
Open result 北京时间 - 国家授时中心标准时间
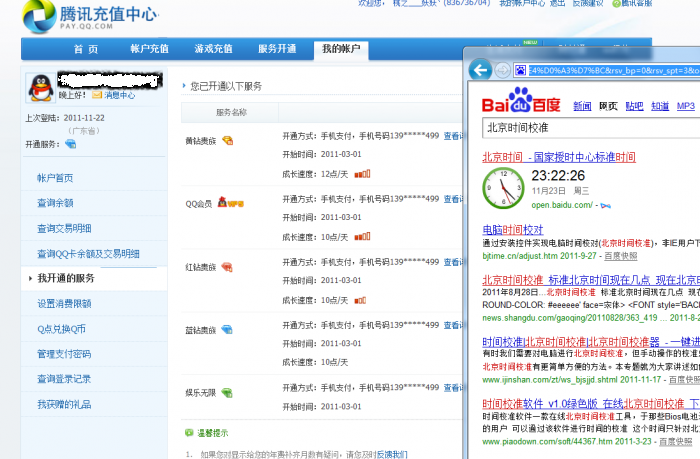pyautogui.click(x=559, y=157)
